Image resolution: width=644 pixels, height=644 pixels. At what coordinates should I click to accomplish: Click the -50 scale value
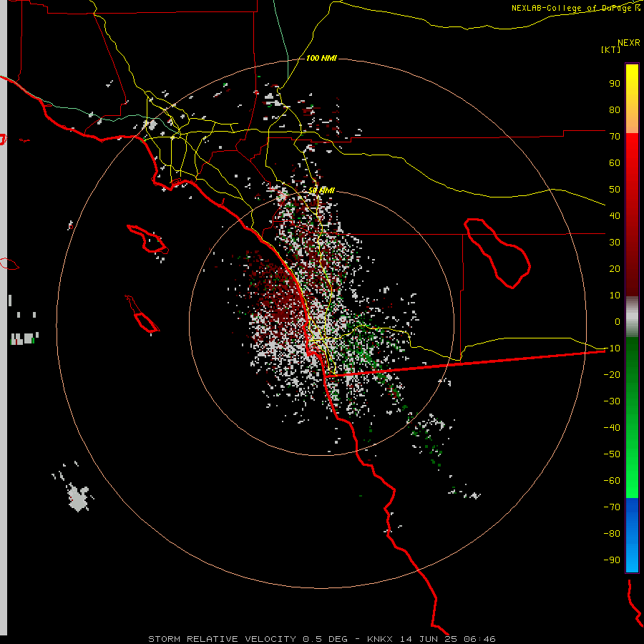(x=612, y=454)
